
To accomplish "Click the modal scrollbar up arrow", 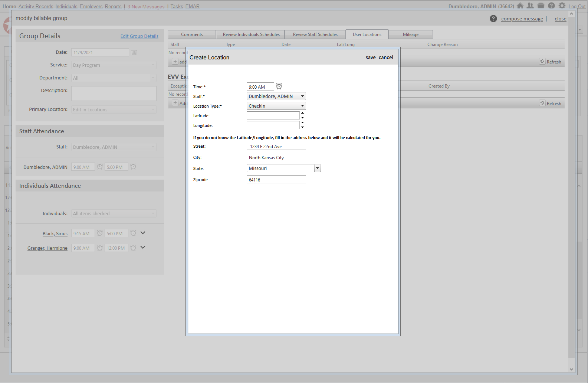I will point(571,14).
